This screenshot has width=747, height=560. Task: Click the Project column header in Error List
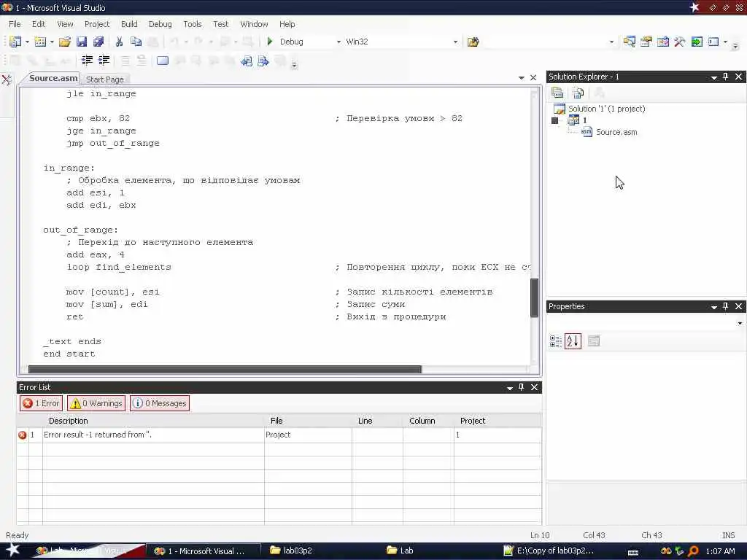(x=498, y=421)
